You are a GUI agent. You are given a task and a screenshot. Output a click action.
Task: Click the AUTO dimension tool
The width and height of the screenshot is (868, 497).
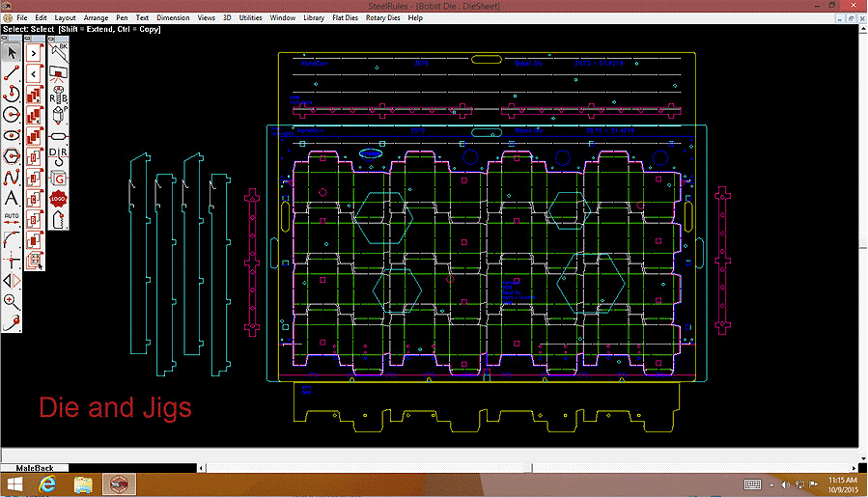12,216
